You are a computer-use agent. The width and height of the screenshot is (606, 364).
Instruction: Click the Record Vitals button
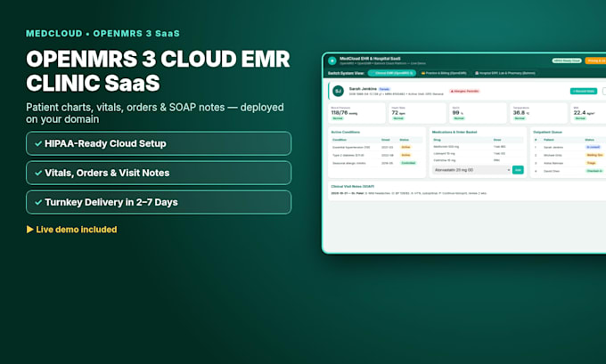coord(584,91)
